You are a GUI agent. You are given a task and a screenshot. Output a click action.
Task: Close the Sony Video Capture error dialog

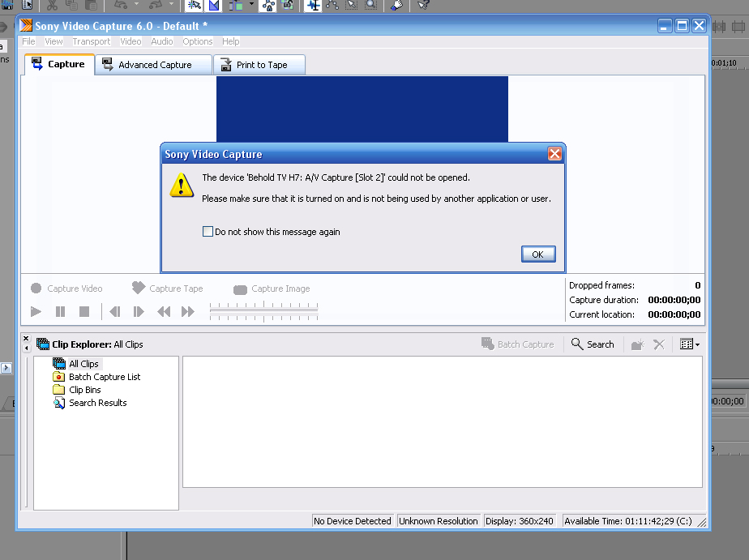coord(554,154)
